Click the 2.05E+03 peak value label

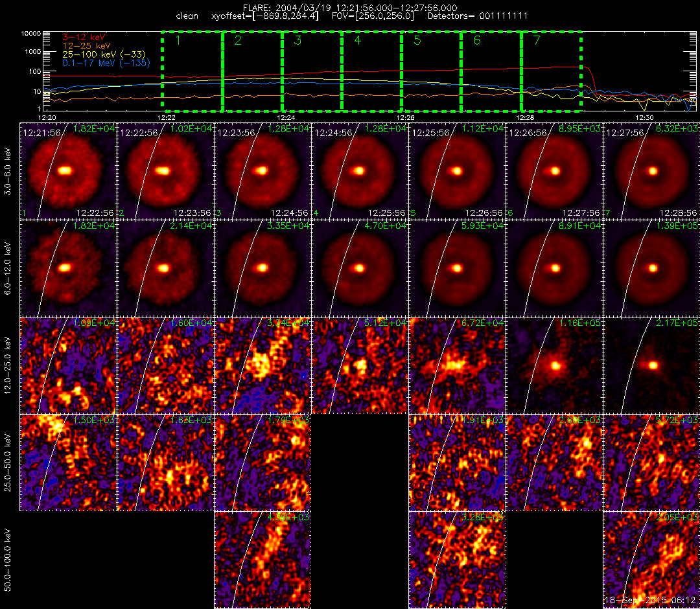[677, 518]
